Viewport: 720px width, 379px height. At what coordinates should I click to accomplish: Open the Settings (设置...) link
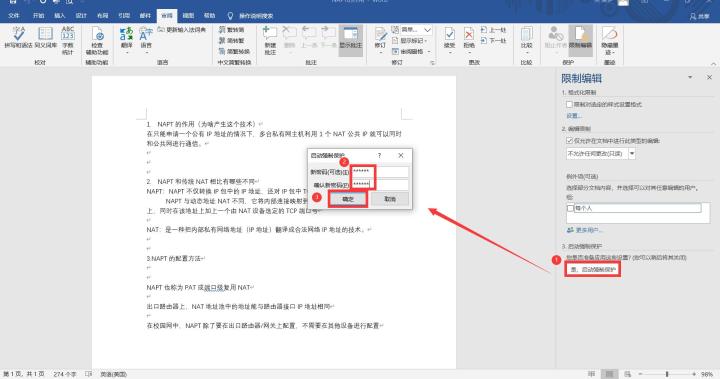(x=574, y=116)
